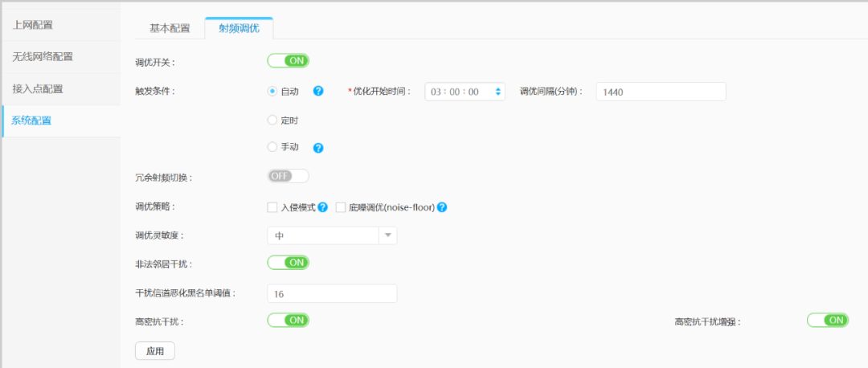Click the 优化开始时间 spinner arrows
This screenshot has height=368, width=868.
498,92
